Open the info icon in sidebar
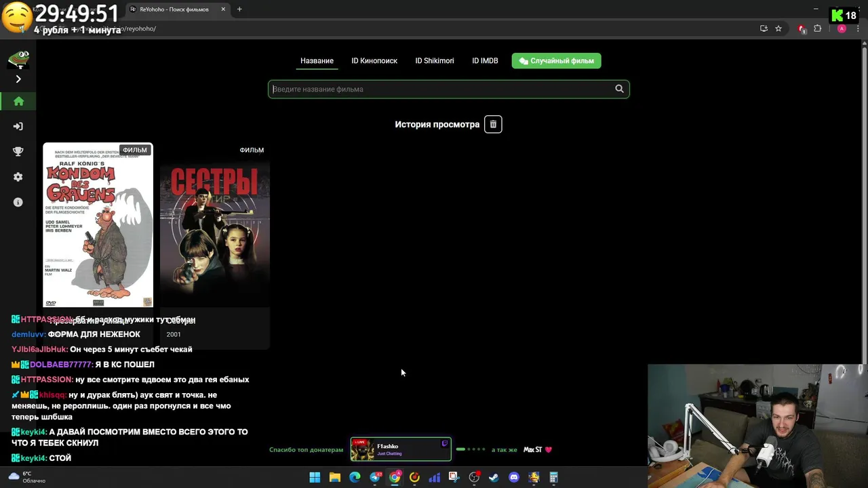Image resolution: width=868 pixels, height=488 pixels. (18, 202)
